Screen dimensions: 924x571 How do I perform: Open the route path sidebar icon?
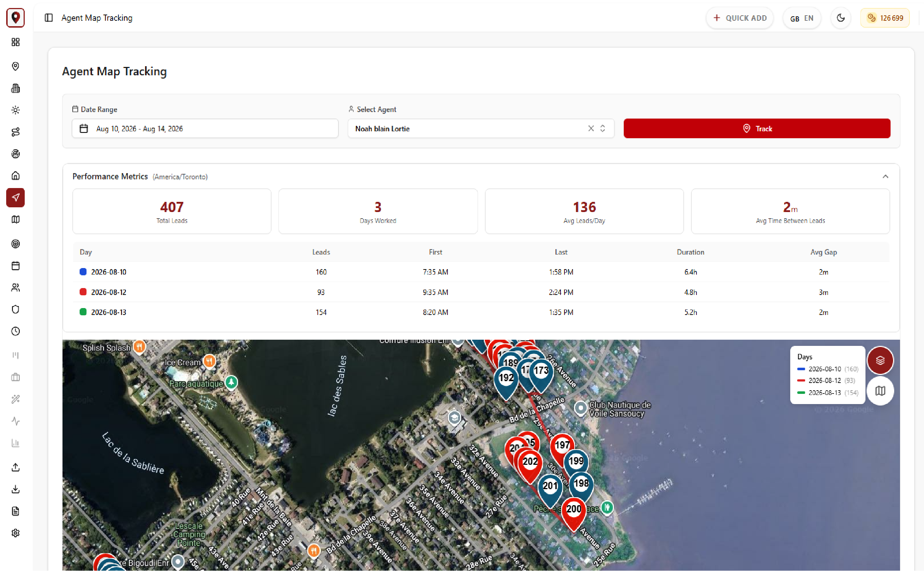point(16,132)
